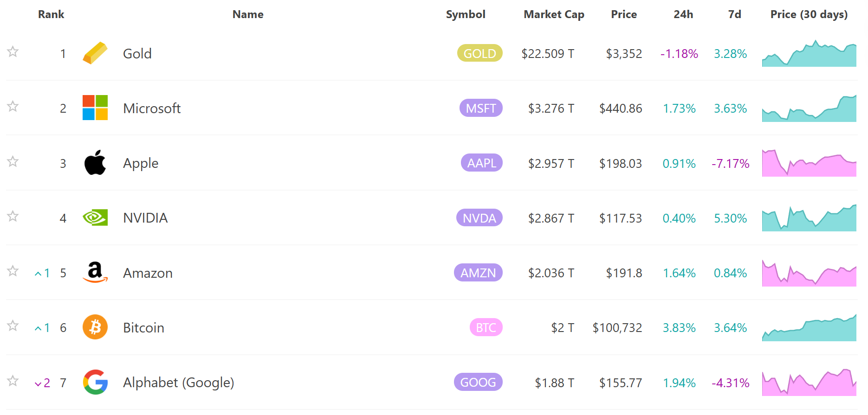Select Alphabet 7d change -4.31%
The height and width of the screenshot is (415, 868).
point(730,383)
